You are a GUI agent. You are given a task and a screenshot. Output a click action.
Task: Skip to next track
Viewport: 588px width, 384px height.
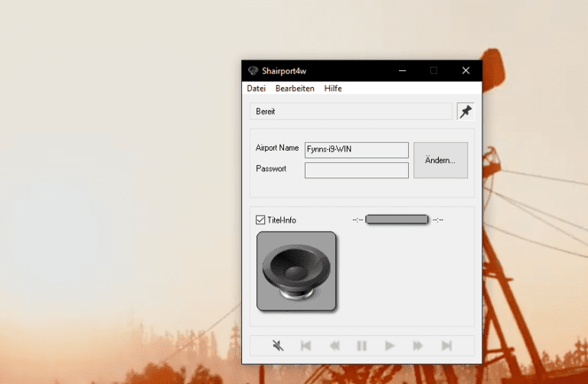tap(446, 346)
